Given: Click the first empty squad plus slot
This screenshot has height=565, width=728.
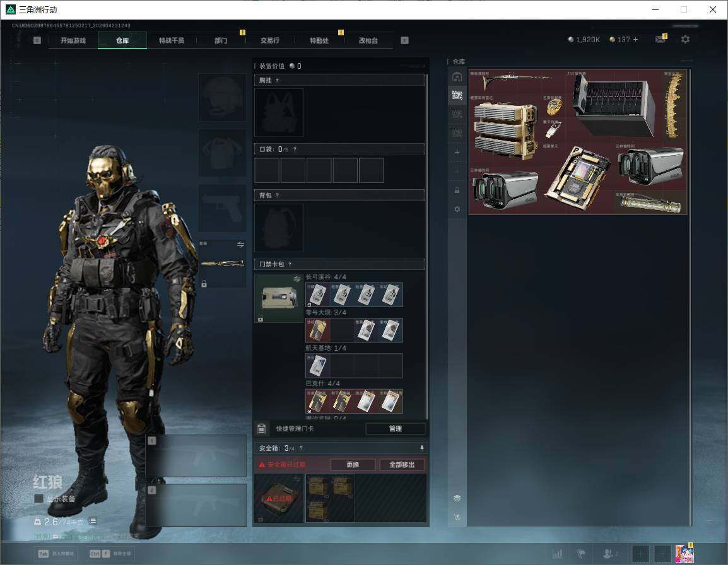Looking at the screenshot, I should 641,554.
